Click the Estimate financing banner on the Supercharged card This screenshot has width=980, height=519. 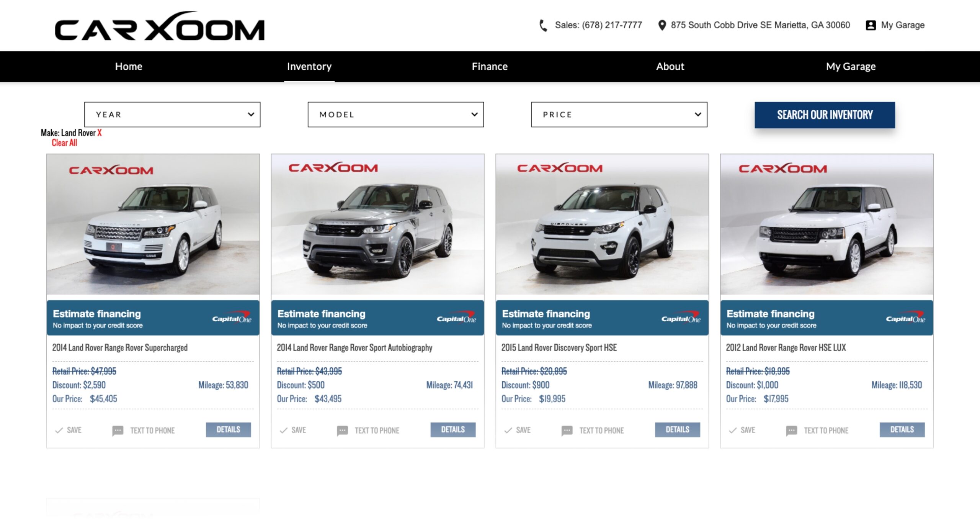153,318
